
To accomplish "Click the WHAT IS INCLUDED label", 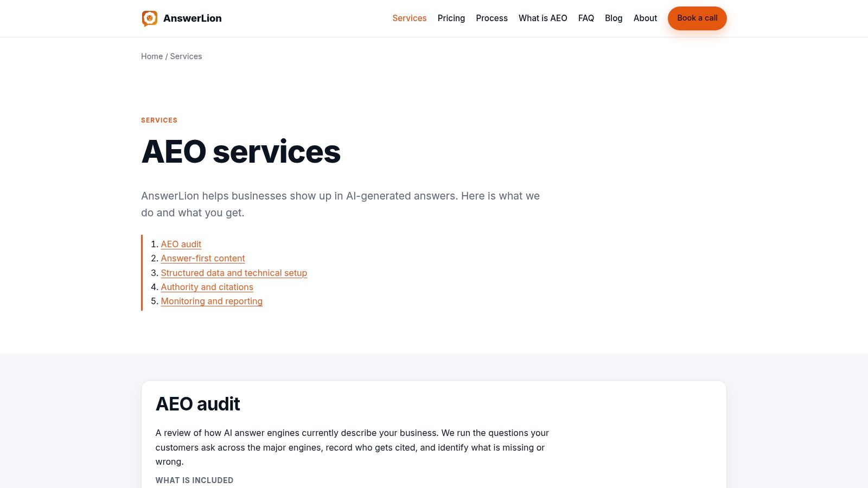I will tap(194, 480).
